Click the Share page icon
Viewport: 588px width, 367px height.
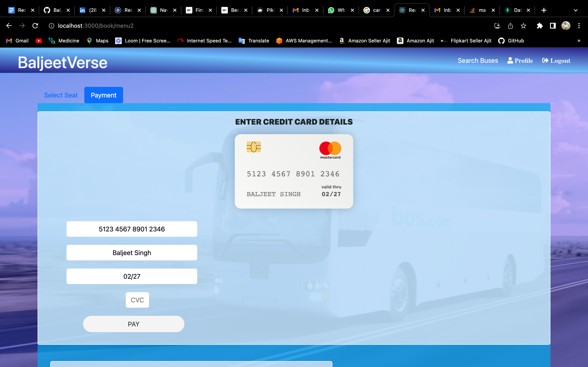(x=510, y=26)
